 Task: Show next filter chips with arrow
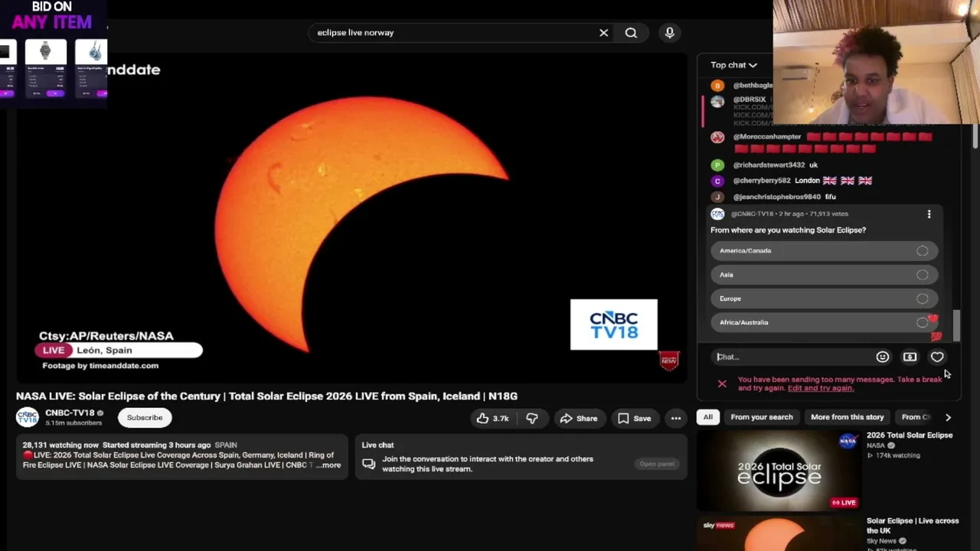coord(948,417)
